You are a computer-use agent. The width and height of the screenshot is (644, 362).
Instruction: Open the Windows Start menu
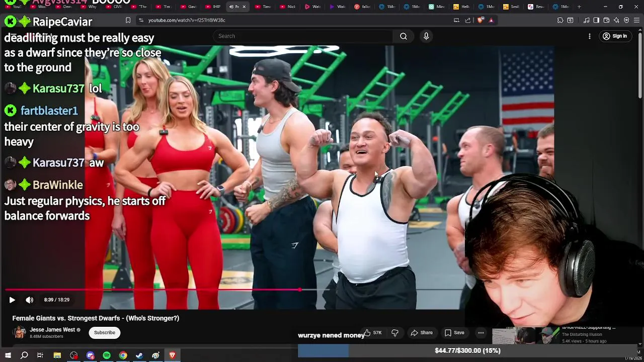click(8, 355)
